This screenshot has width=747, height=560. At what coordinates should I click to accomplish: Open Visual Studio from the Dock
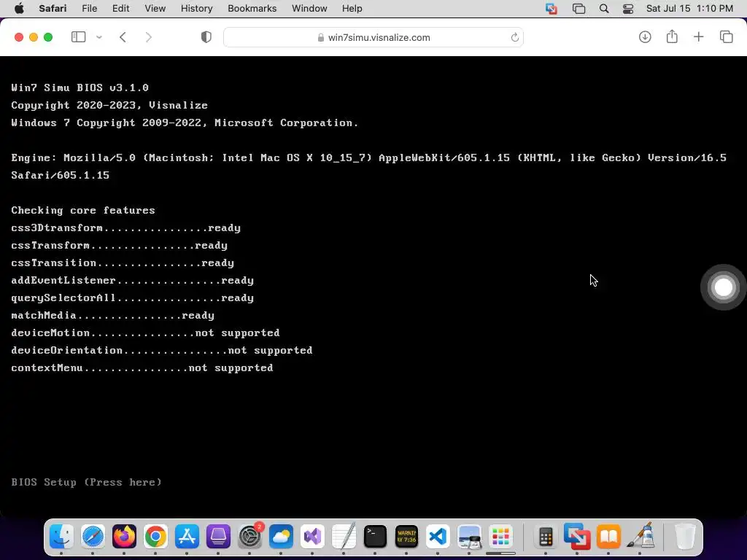pos(312,537)
